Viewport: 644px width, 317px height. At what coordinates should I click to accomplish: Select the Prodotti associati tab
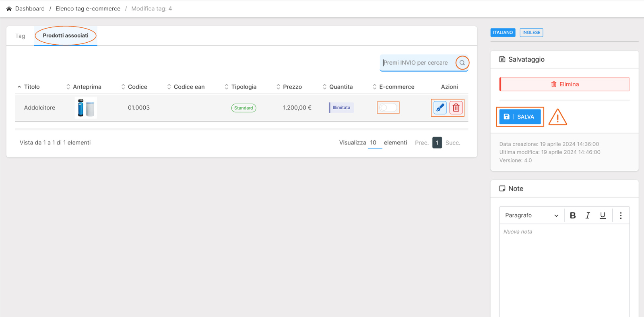point(66,36)
